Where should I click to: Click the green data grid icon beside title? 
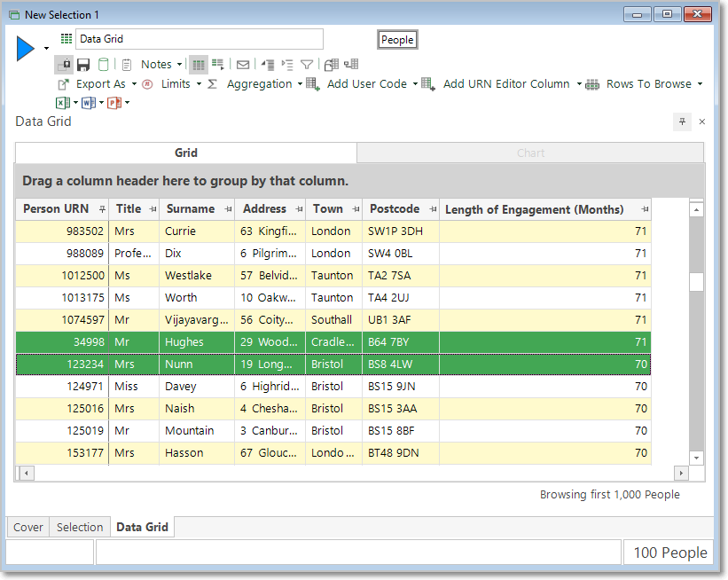pos(67,38)
